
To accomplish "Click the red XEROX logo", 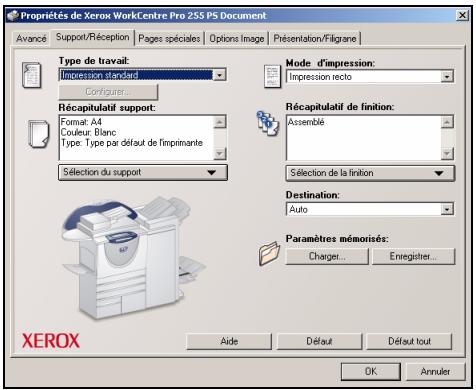I will [51, 341].
